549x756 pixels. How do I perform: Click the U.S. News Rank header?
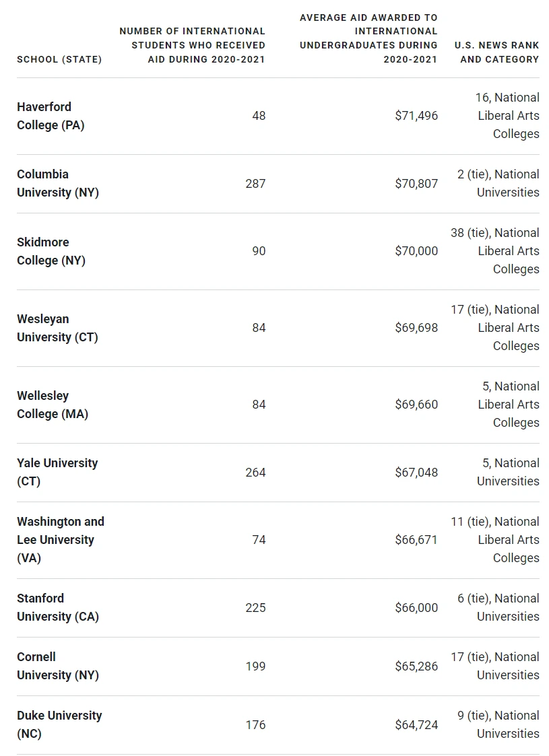[497, 52]
